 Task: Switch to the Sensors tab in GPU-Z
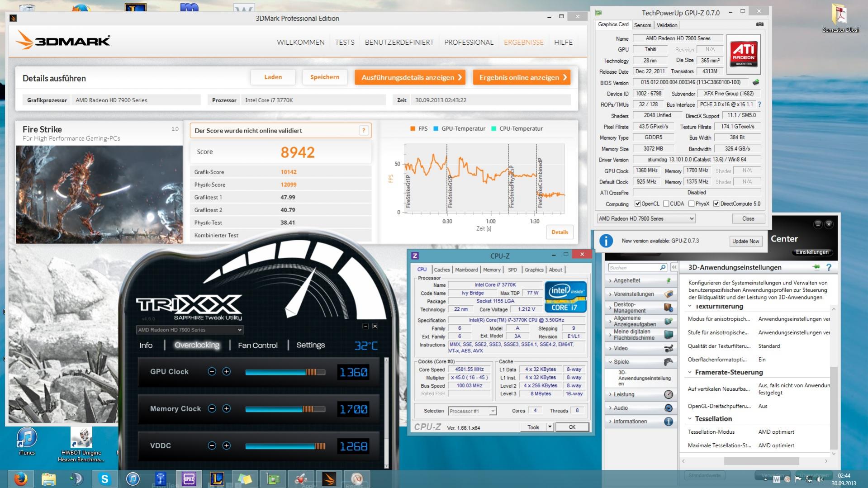tap(642, 25)
